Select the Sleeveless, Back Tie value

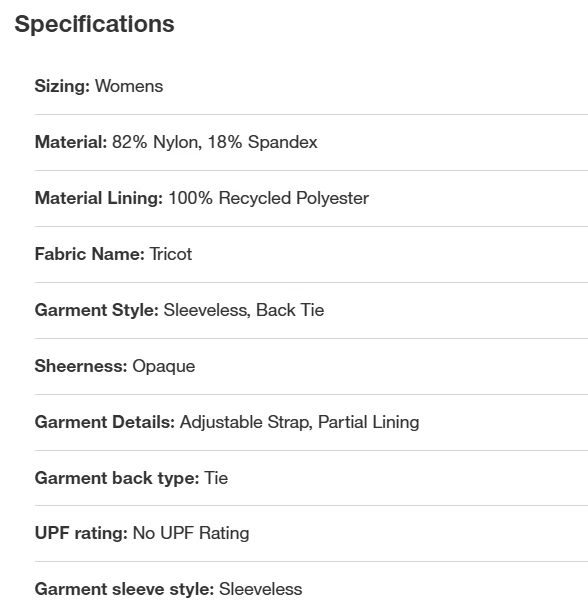[x=244, y=310]
